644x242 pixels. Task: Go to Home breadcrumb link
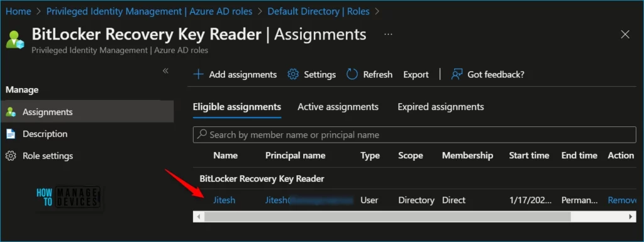[x=18, y=11]
